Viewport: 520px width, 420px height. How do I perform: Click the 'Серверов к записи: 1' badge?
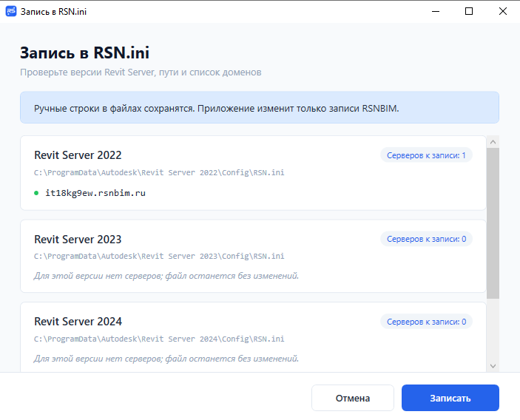pyautogui.click(x=426, y=155)
